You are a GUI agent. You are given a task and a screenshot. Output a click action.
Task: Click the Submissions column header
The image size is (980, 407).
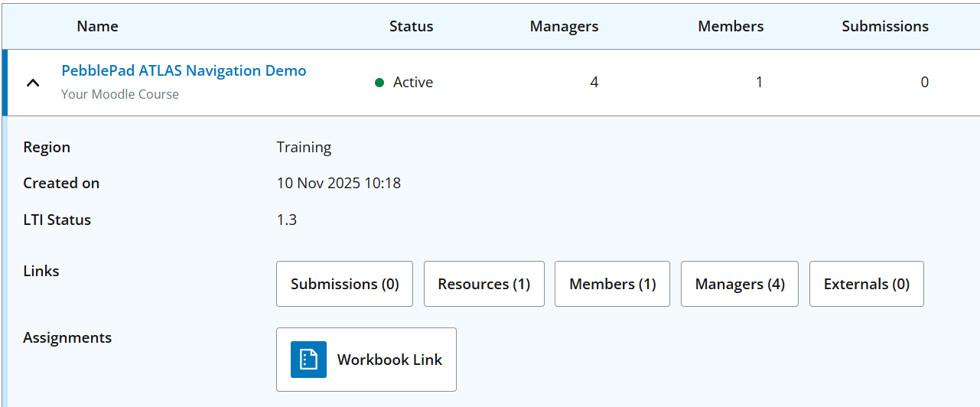point(885,26)
